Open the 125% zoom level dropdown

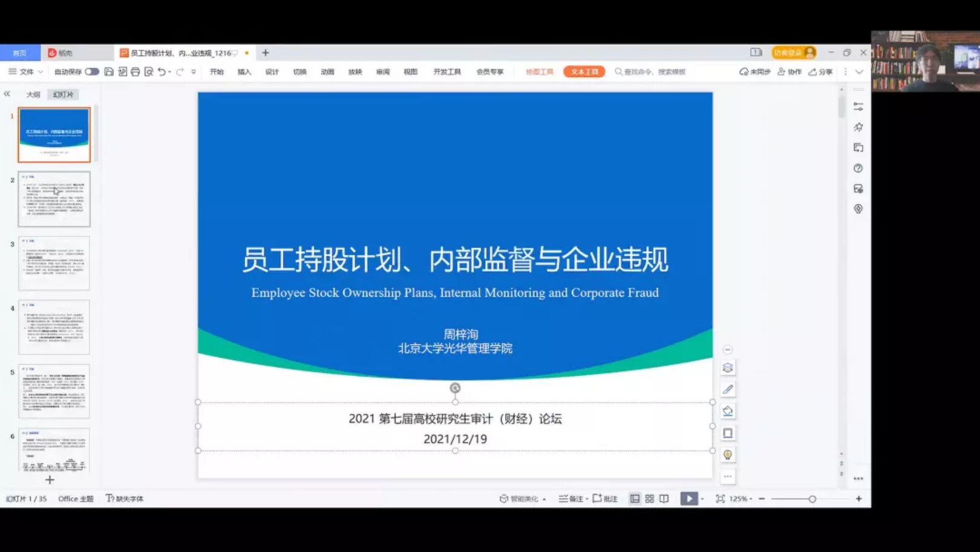(x=740, y=499)
